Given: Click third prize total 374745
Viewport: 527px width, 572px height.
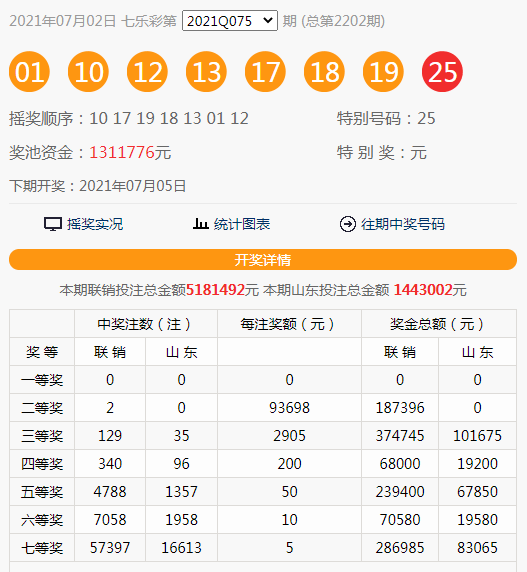Looking at the screenshot, I should point(400,436).
